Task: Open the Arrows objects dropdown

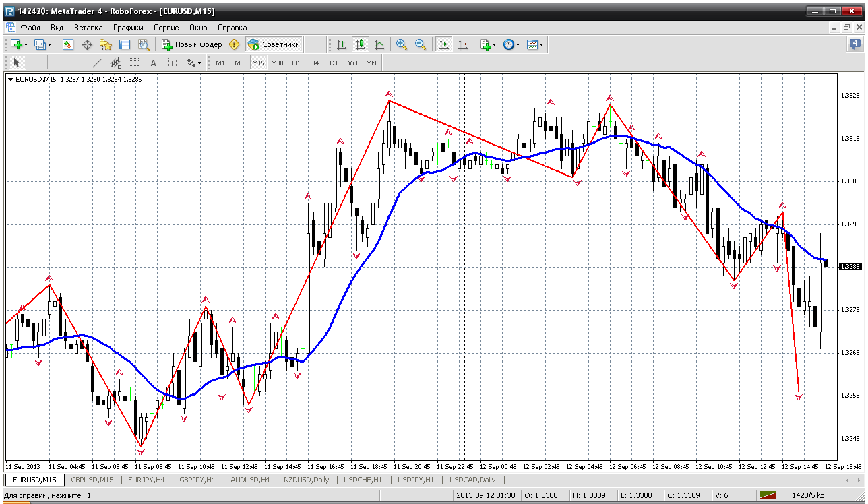Action: pos(194,63)
